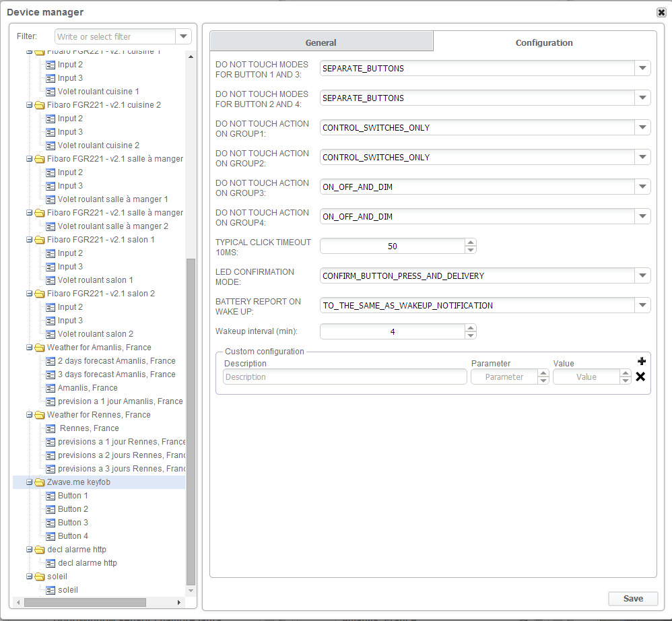The height and width of the screenshot is (621, 672).
Task: Click folder icon of Weather for Rennes, France
Action: (x=40, y=415)
